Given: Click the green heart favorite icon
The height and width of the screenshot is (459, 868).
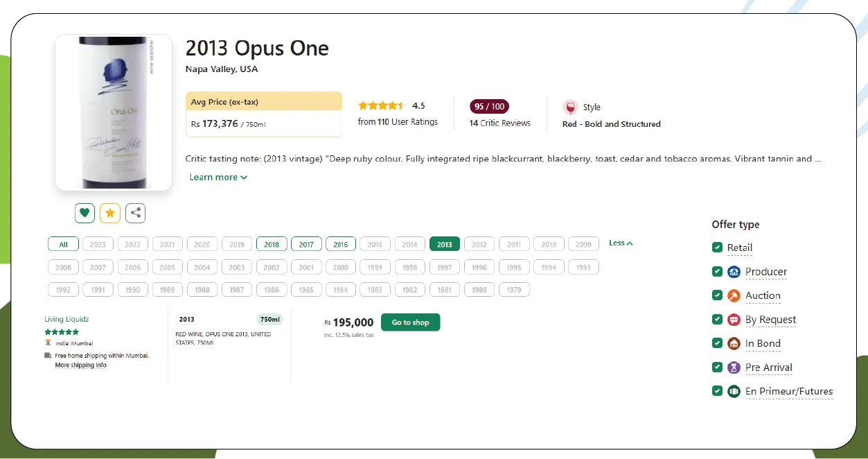Looking at the screenshot, I should pos(85,213).
